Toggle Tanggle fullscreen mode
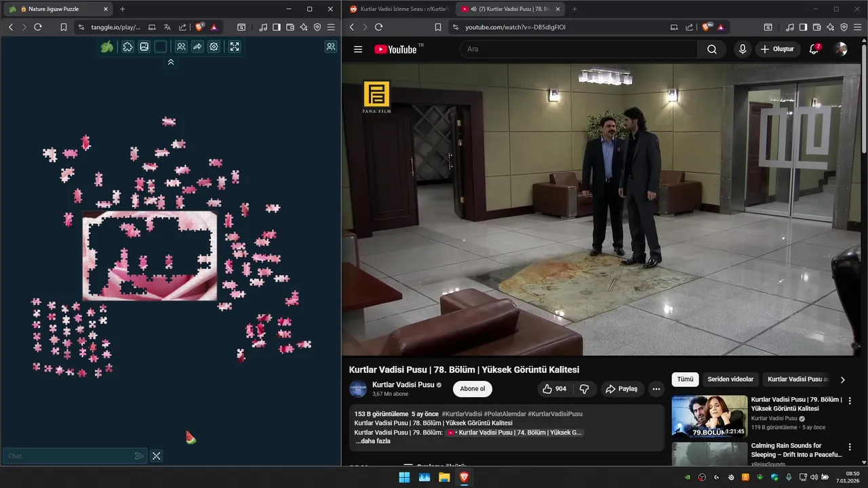 [235, 47]
